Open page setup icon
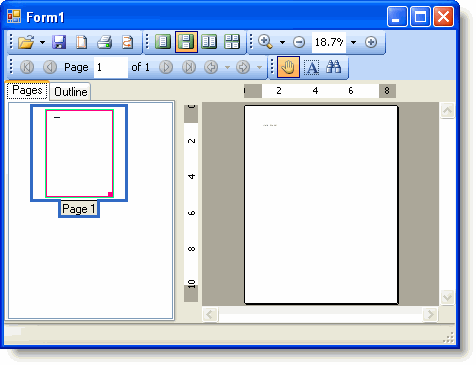The height and width of the screenshot is (365, 476). (x=82, y=42)
